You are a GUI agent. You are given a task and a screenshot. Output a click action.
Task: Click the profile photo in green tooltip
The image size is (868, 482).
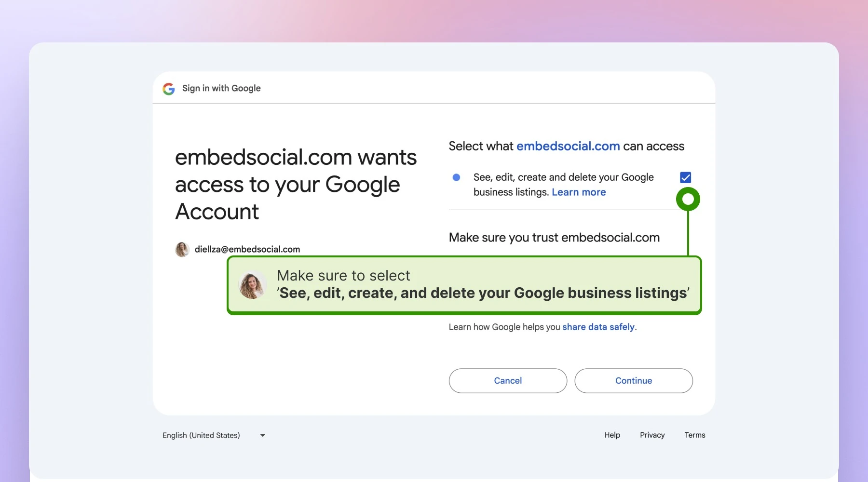(x=253, y=285)
